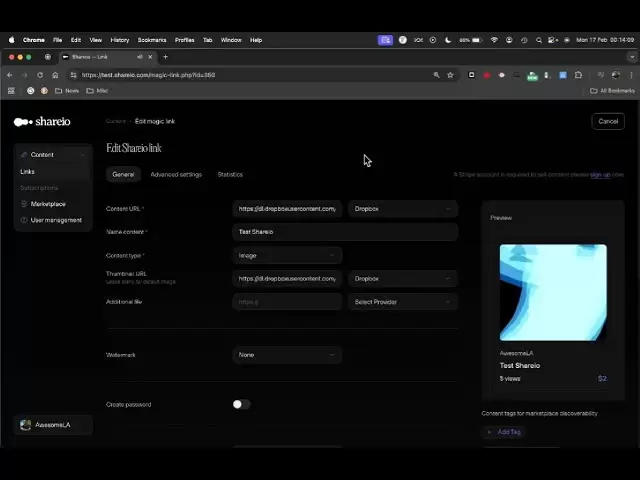Bookmark this page with the star icon
Image resolution: width=640 pixels, height=480 pixels.
pyautogui.click(x=450, y=75)
